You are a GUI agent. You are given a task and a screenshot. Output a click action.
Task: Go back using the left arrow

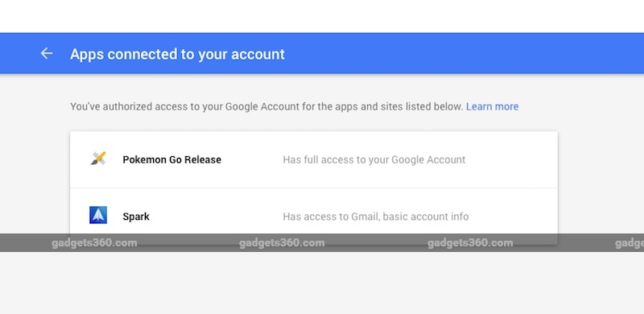pos(47,53)
